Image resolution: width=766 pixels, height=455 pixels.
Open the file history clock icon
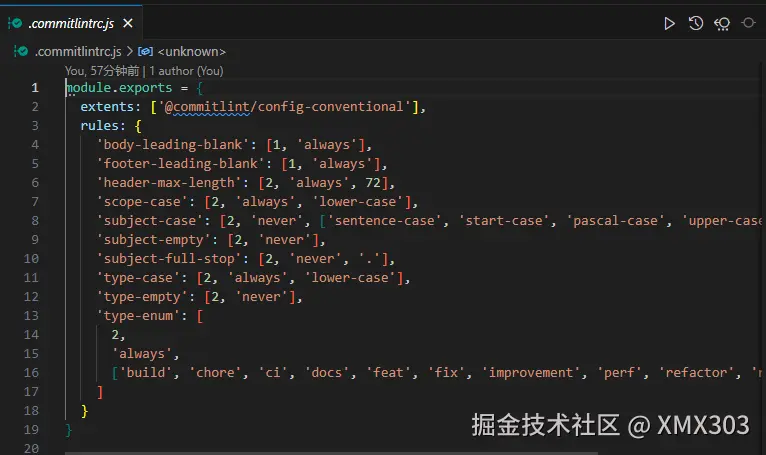pyautogui.click(x=696, y=23)
